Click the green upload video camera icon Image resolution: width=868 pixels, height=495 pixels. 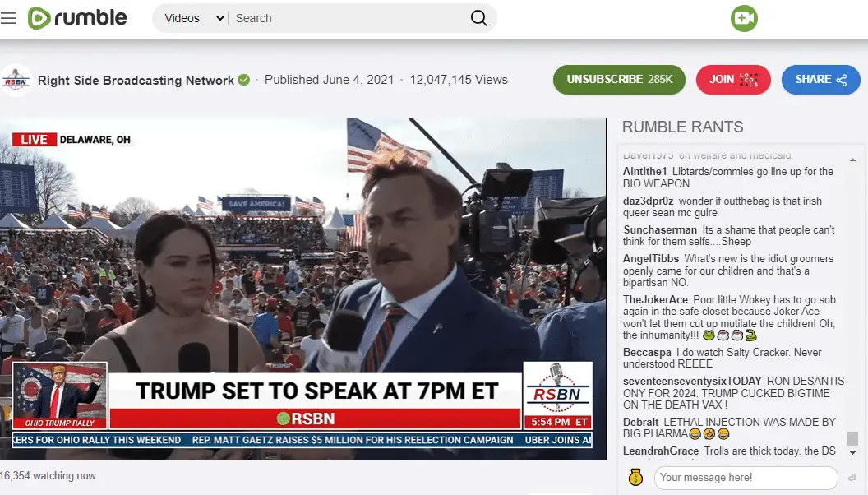click(744, 18)
